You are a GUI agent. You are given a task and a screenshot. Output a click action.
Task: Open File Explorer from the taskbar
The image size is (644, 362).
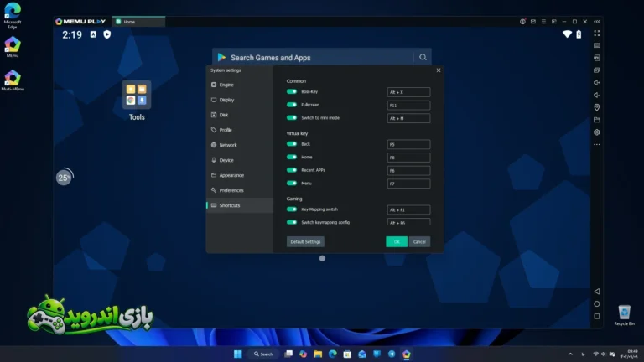coord(318,354)
